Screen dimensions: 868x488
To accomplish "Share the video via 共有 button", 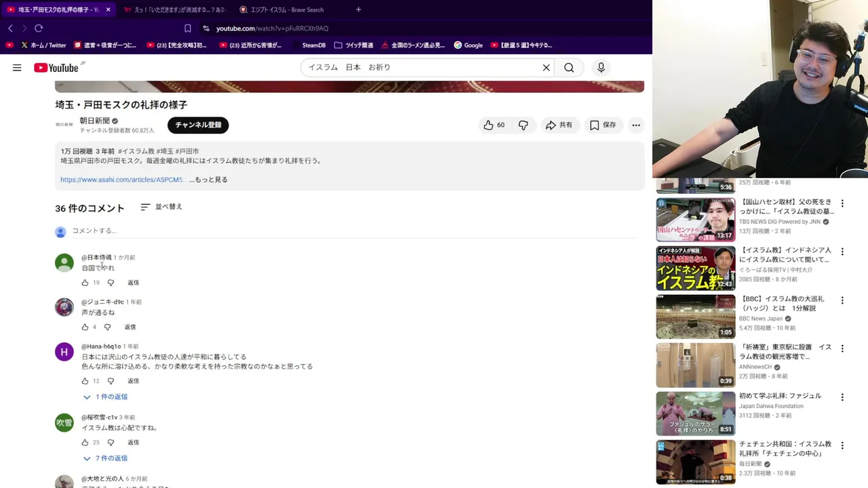I will tap(559, 125).
